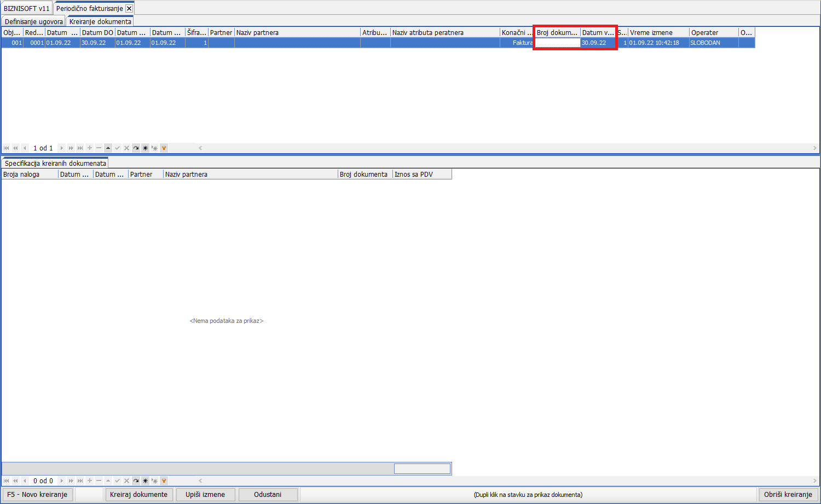Switch to the Definisanje ugovora tab
The image size is (821, 504).
pos(33,22)
